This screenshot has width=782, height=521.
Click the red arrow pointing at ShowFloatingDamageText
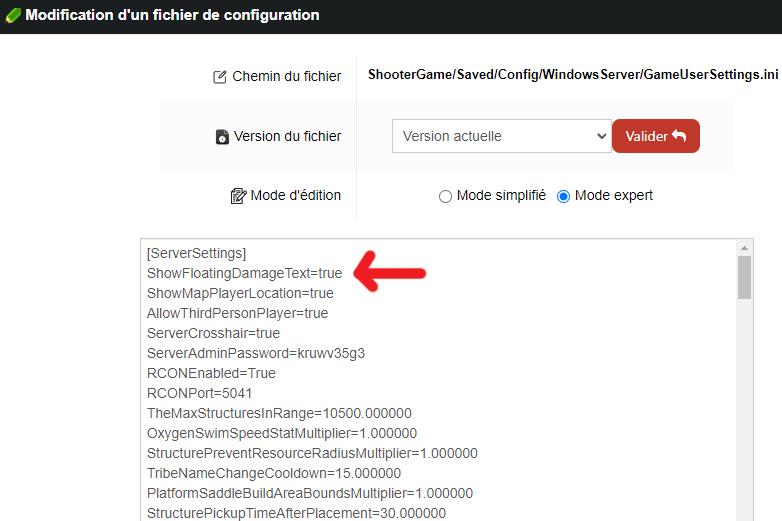tap(390, 272)
